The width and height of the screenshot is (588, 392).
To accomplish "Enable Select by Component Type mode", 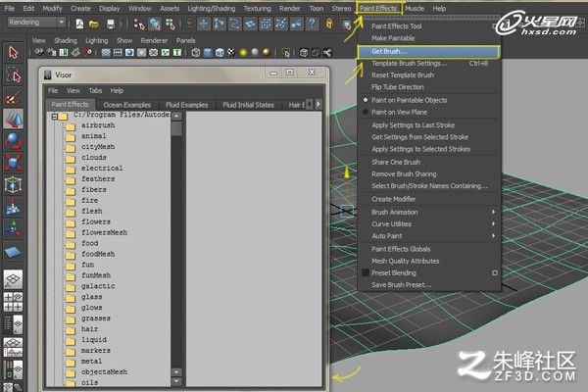I will tap(171, 24).
